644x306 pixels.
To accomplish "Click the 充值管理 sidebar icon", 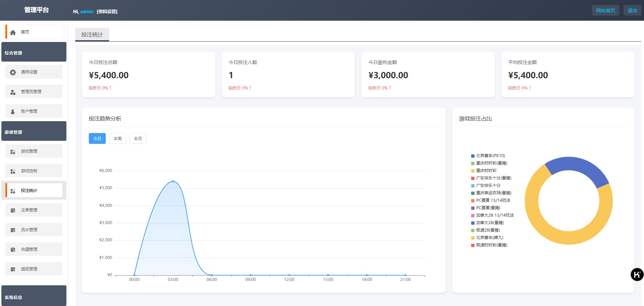I will (13, 250).
